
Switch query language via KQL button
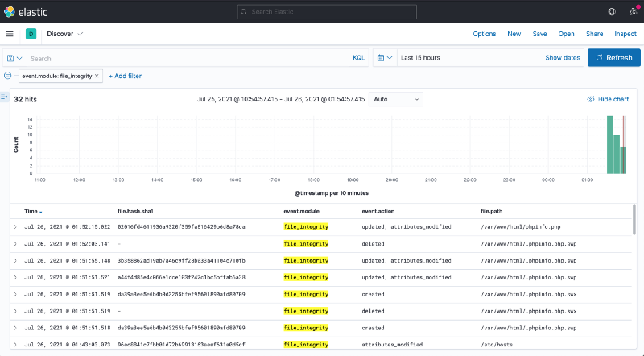pyautogui.click(x=358, y=57)
